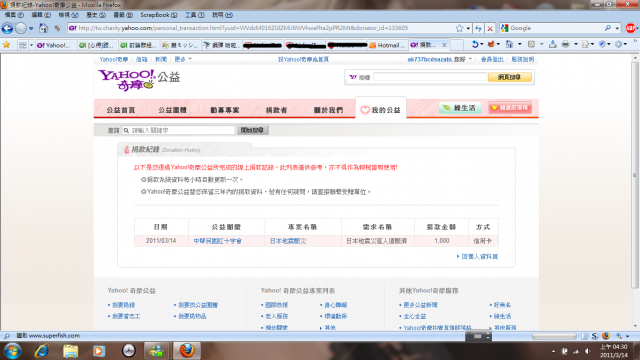Bookmark this page with the star icon
This screenshot has height=360, width=640.
coord(460,28)
